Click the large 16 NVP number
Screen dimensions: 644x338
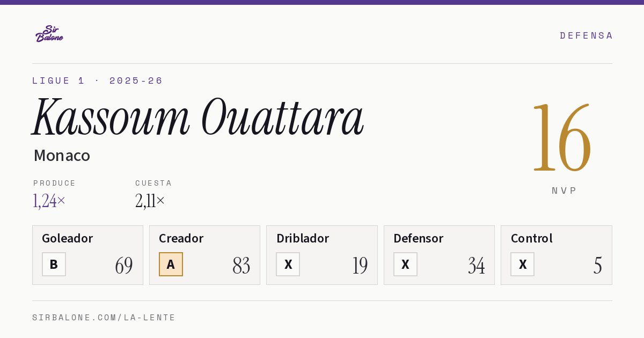pos(562,137)
